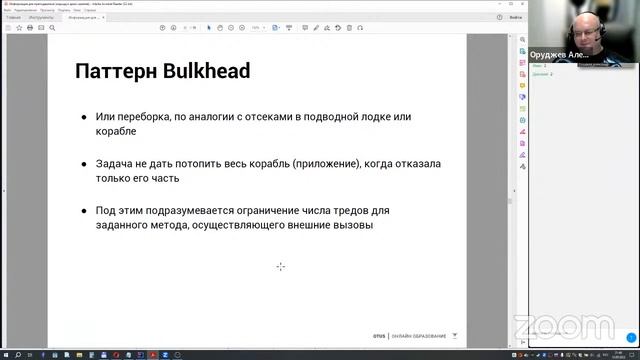Image resolution: width=640 pixels, height=360 pixels.
Task: Click the taskbar search magnifier icon
Action: 18,355
